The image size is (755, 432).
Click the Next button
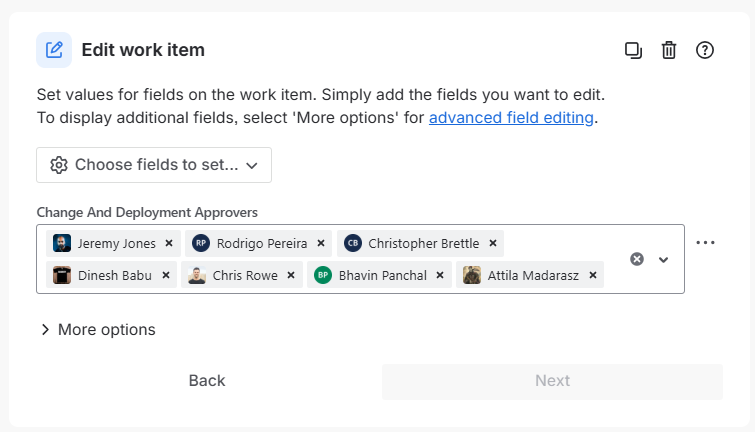pos(552,380)
